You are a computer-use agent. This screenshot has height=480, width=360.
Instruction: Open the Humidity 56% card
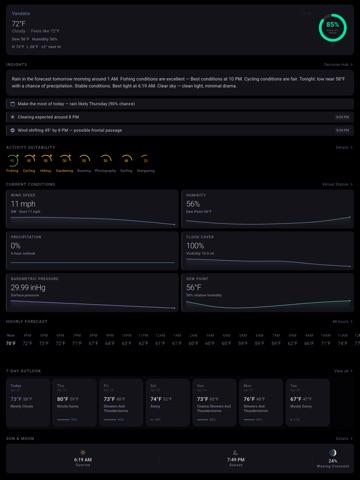(x=267, y=209)
